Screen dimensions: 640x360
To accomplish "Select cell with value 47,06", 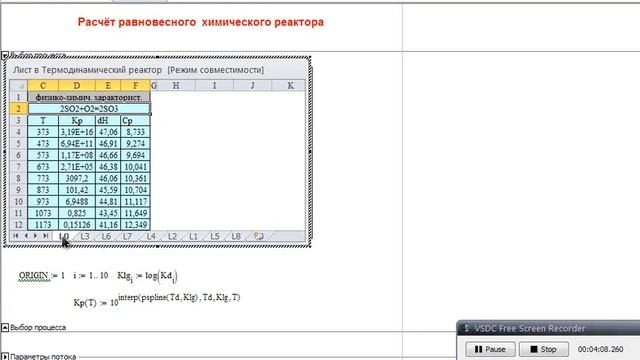I will pyautogui.click(x=108, y=132).
